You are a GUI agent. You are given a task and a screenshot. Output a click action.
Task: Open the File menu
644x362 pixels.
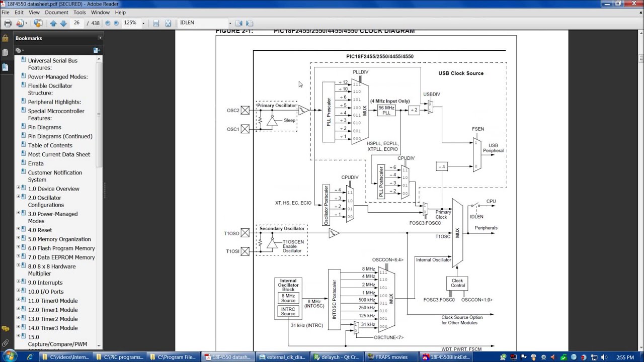pos(6,12)
